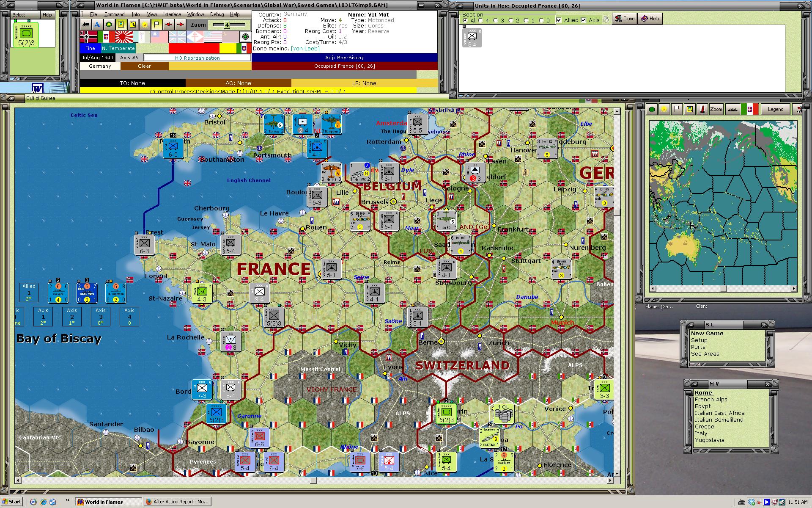The image size is (812, 508).
Task: Open the Command menu
Action: [114, 14]
